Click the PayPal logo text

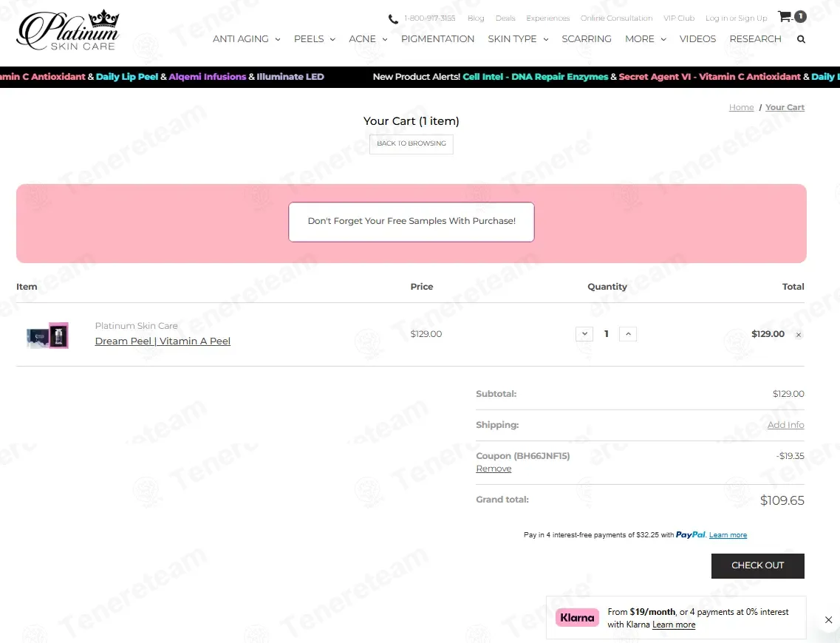691,535
